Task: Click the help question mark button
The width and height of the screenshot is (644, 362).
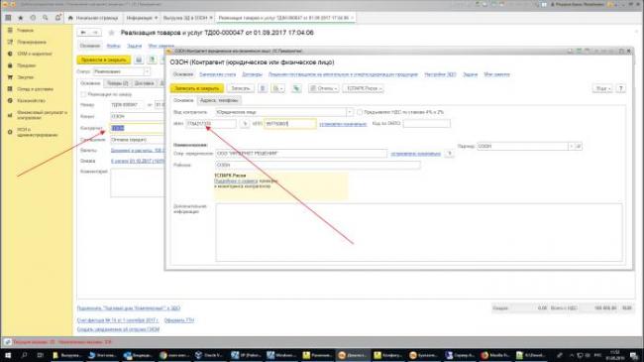Action: point(620,88)
